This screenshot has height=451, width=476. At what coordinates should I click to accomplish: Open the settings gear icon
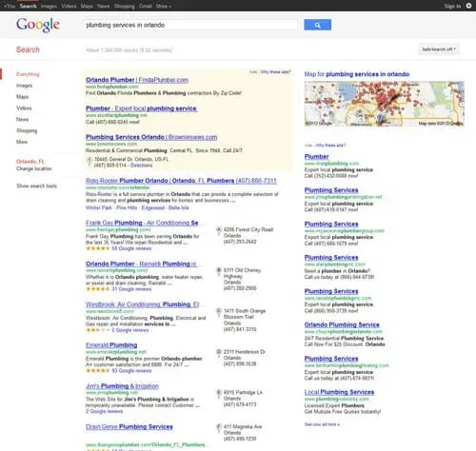[468, 6]
